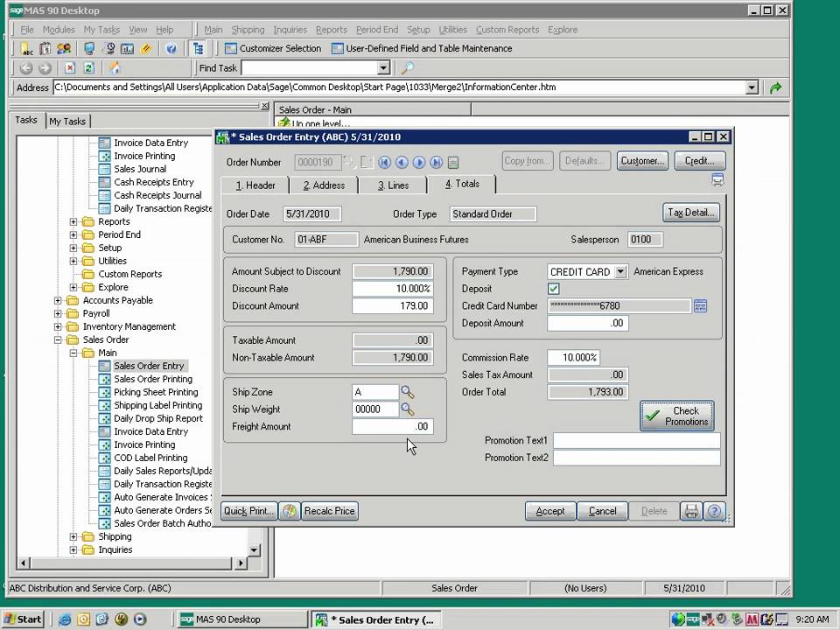The width and height of the screenshot is (840, 630).
Task: Click the blue help question mark in main toolbar
Action: tap(171, 49)
